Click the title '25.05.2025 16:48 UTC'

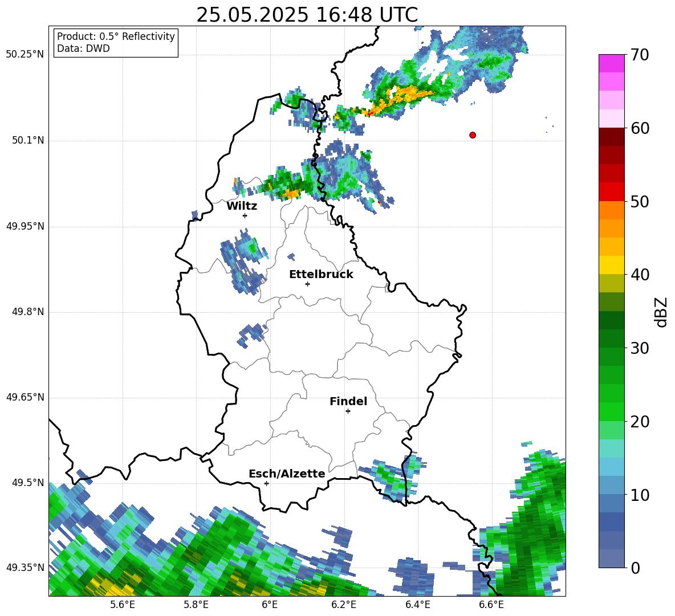tap(307, 15)
